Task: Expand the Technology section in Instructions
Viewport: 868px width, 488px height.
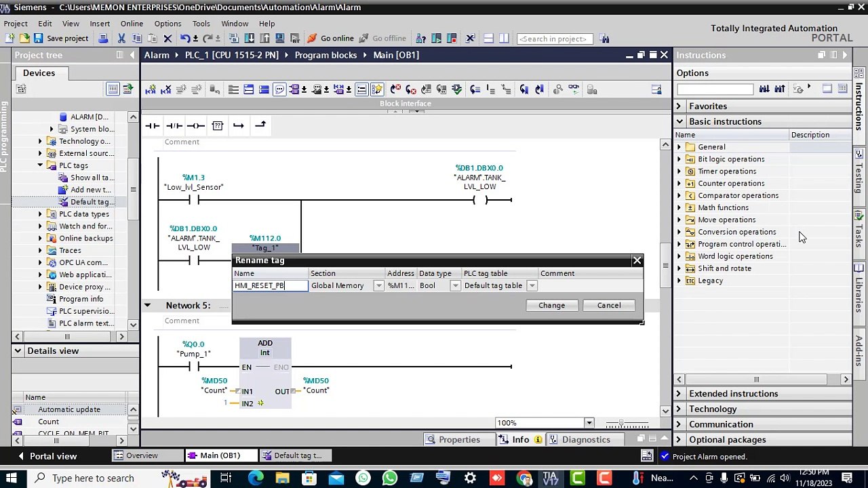Action: click(679, 409)
